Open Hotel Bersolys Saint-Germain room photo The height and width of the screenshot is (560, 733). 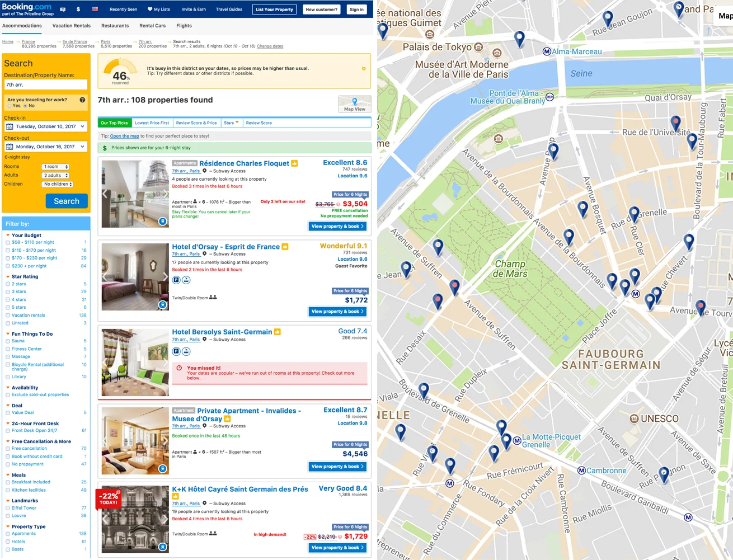click(x=135, y=363)
